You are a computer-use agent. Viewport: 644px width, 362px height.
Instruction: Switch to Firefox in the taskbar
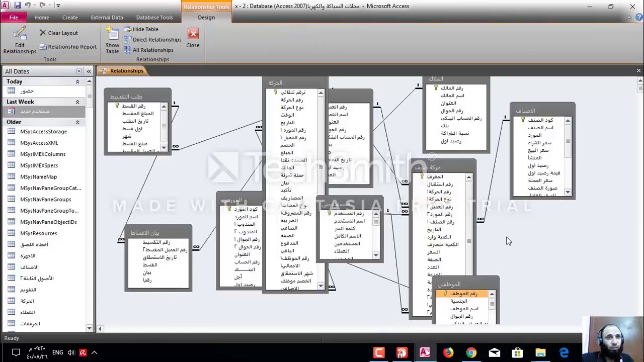(x=448, y=352)
